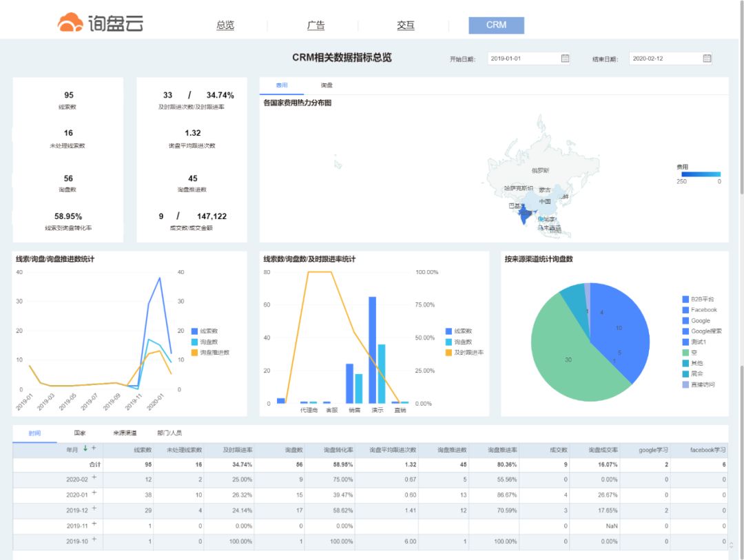
Task: Toggle 线索数 legend in the line chart
Action: pos(205,331)
